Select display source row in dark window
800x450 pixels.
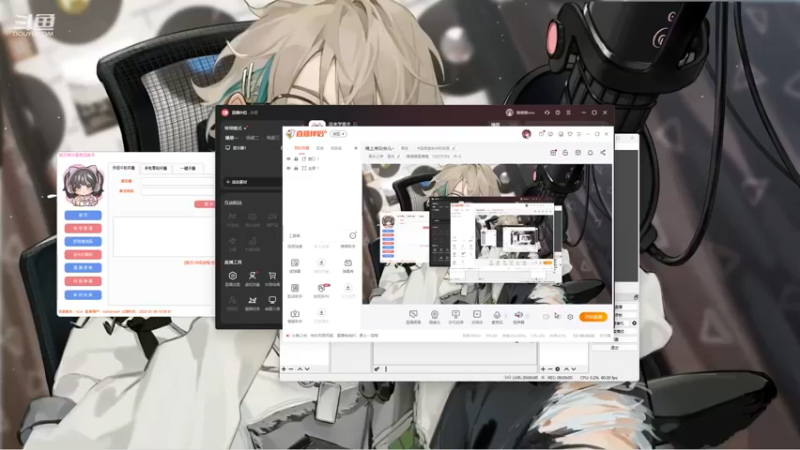(253, 147)
